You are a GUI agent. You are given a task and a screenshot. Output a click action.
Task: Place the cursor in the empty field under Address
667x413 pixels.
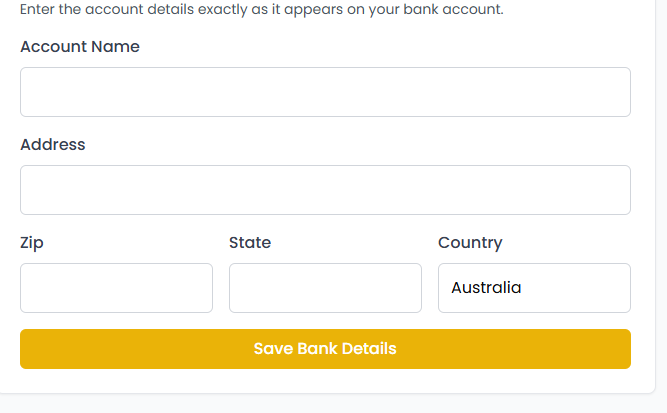coord(325,190)
